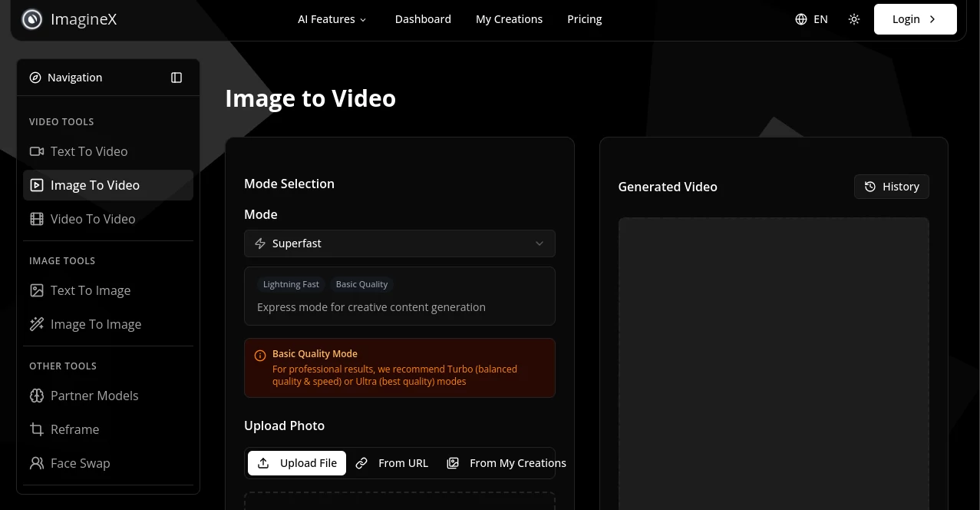
Task: Collapse the sidebar with the panel toggle
Action: [x=177, y=77]
